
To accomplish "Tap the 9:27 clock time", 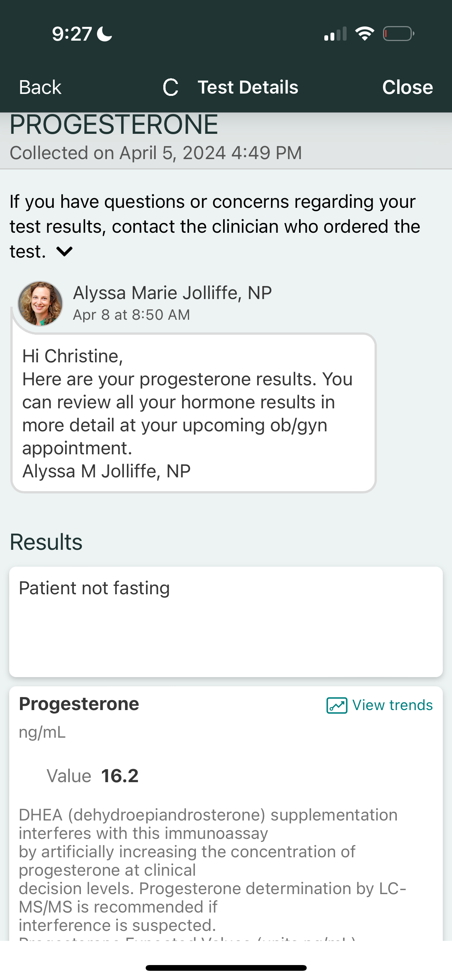I will tap(72, 34).
